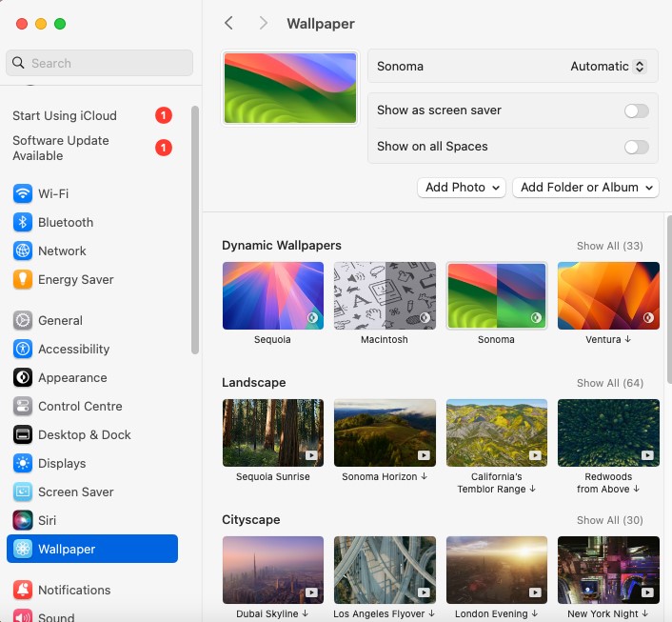The image size is (672, 622).
Task: Toggle Show on all Spaces switch
Action: (x=636, y=147)
